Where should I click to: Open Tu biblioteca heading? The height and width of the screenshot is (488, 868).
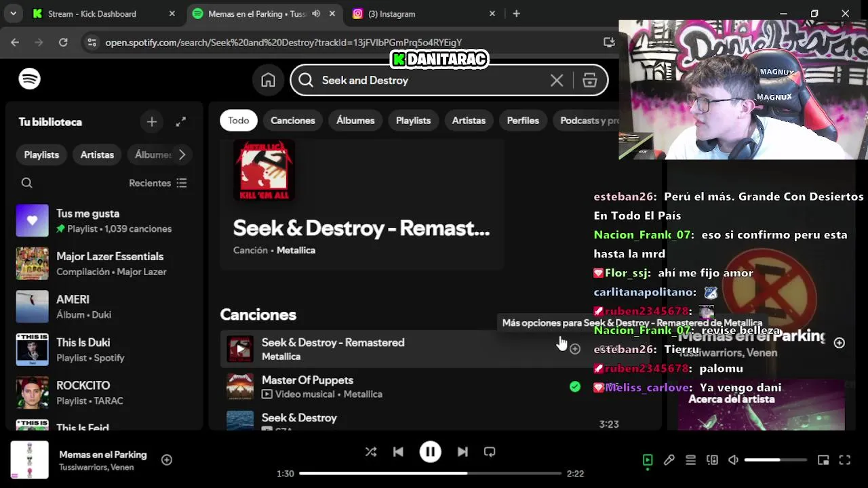point(50,122)
